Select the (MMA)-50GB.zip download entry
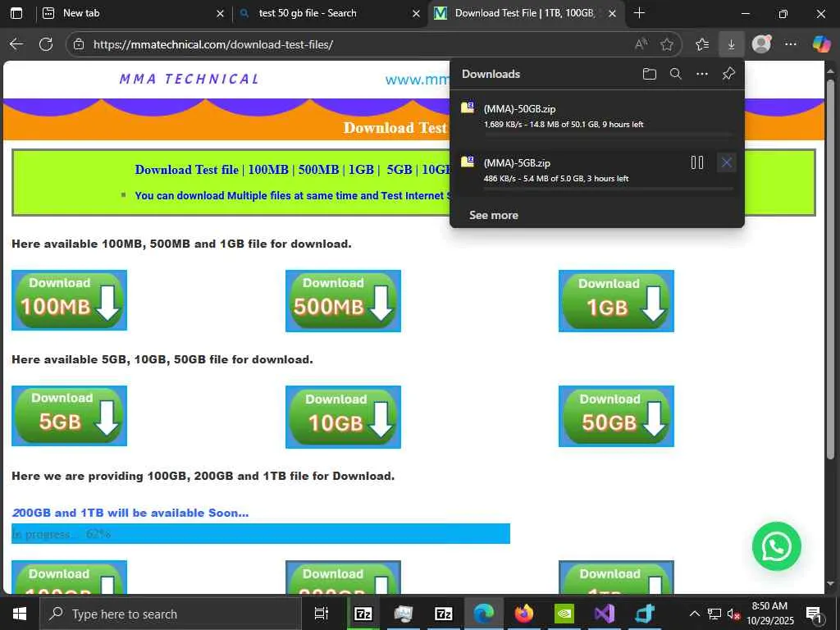 pyautogui.click(x=597, y=117)
